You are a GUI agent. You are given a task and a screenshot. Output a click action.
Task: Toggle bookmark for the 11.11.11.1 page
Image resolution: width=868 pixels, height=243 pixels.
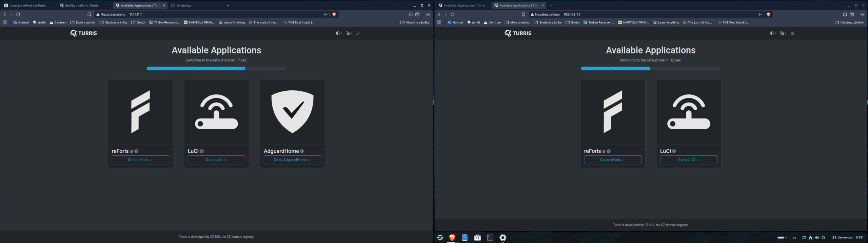point(89,15)
